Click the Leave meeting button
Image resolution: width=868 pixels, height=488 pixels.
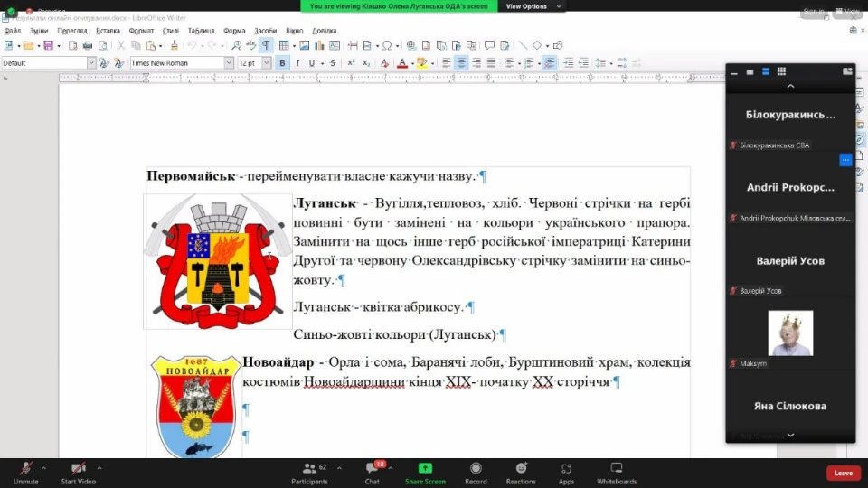click(x=843, y=473)
